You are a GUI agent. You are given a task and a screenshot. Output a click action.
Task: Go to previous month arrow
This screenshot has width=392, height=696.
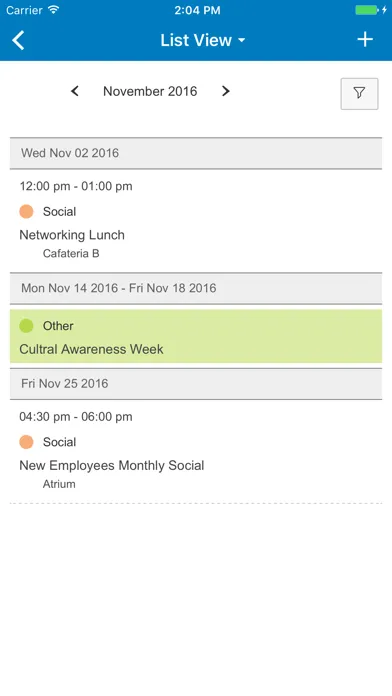[75, 91]
